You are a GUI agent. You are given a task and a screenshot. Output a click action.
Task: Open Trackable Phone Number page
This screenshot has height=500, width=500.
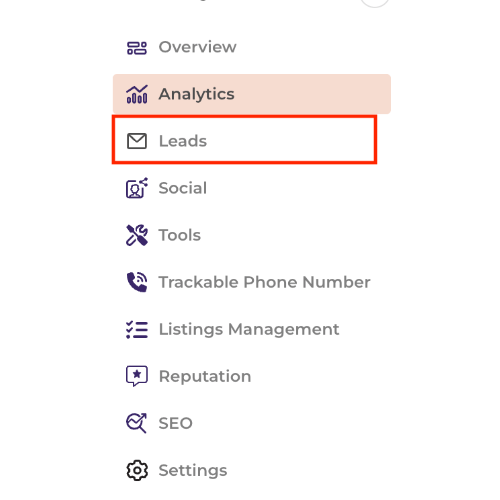264,282
